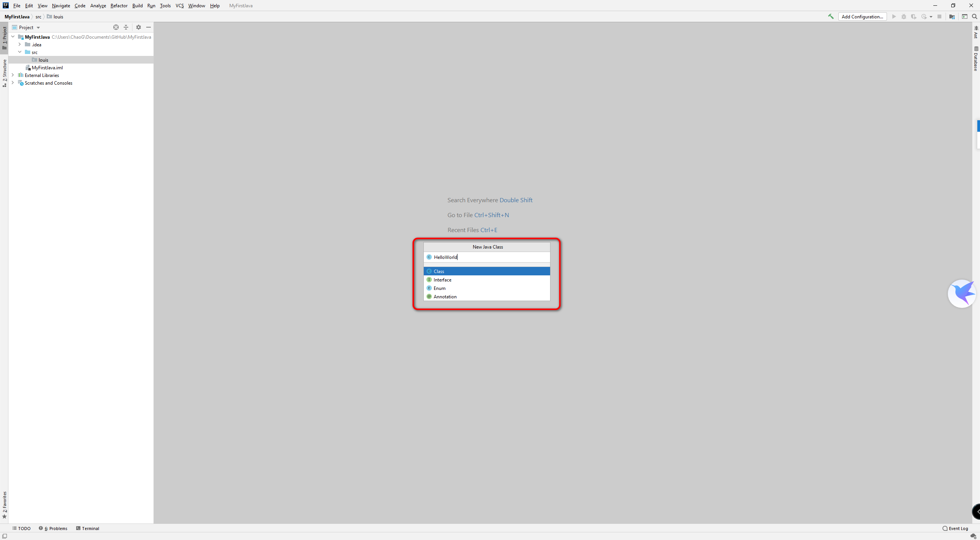Select Interface in New Java Class list

487,280
